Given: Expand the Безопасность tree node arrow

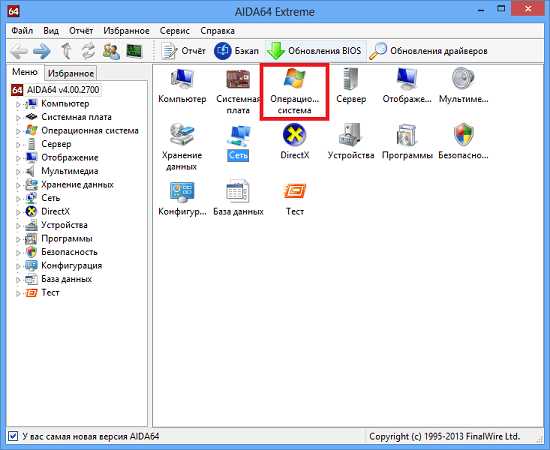Looking at the screenshot, I should coord(18,253).
